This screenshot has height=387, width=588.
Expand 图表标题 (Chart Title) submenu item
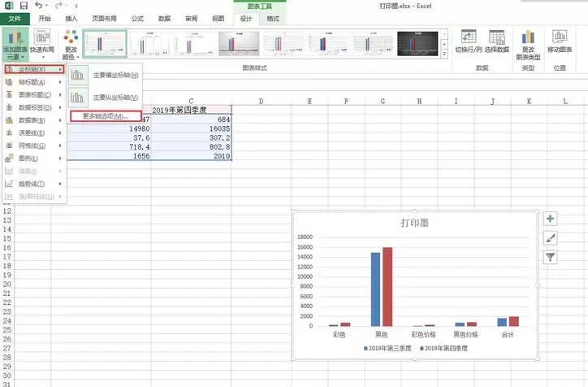(x=32, y=94)
